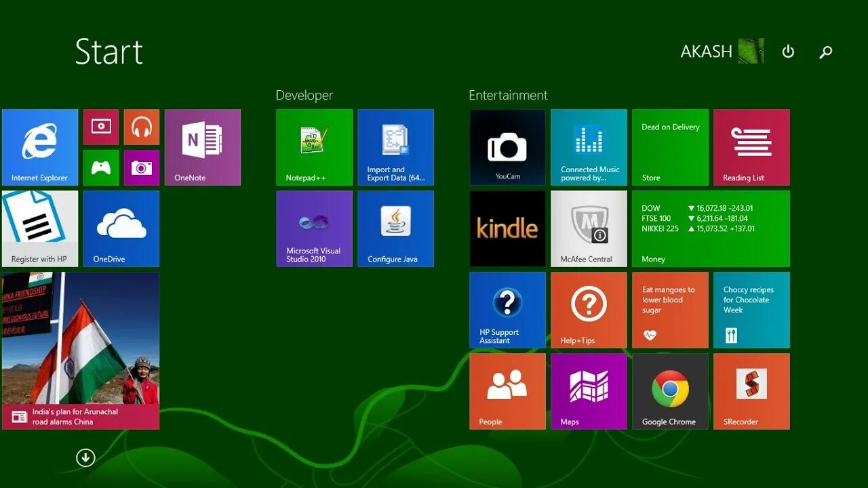This screenshot has width=868, height=488.
Task: Click the power options button
Action: click(788, 52)
